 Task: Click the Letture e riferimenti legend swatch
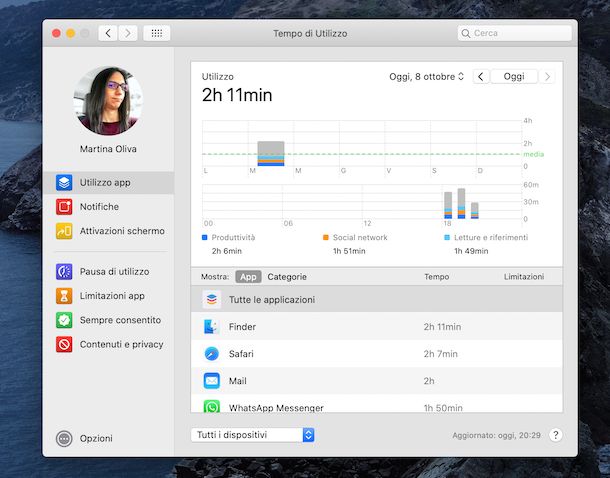pyautogui.click(x=447, y=237)
